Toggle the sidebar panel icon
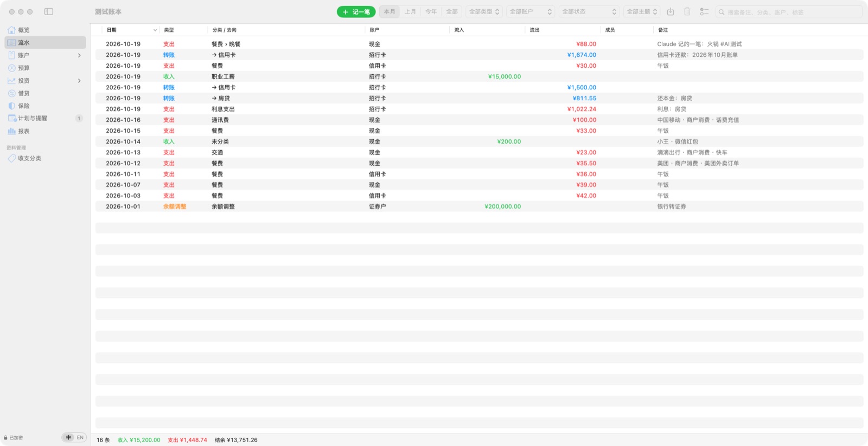Viewport: 868px width, 446px height. click(x=49, y=11)
